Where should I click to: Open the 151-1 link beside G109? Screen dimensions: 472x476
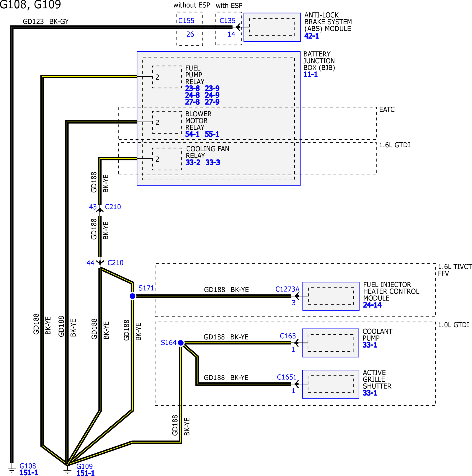tap(85, 473)
